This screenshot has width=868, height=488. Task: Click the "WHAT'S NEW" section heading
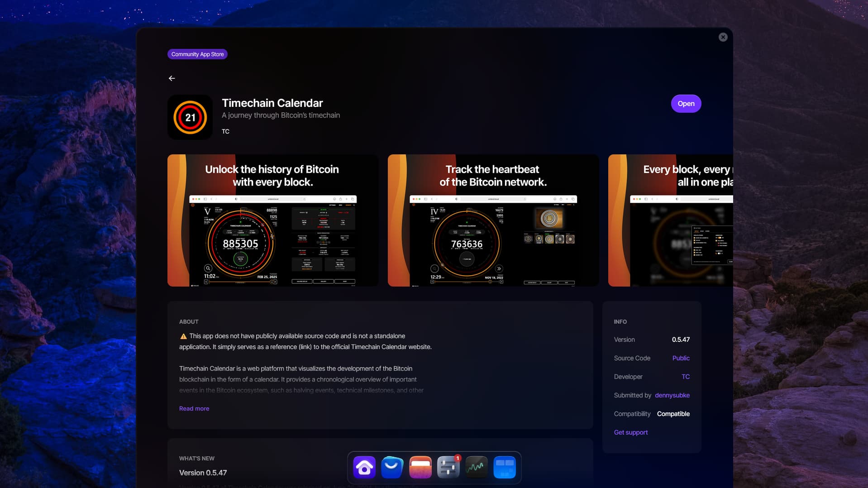pos(196,459)
